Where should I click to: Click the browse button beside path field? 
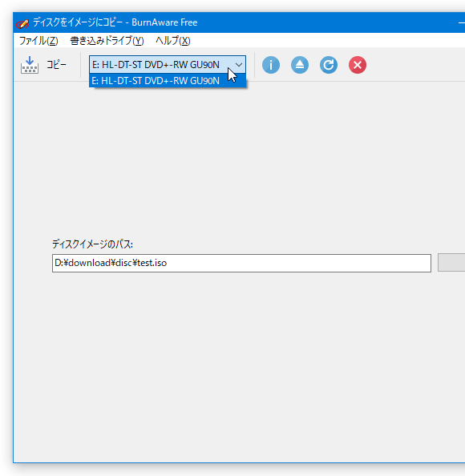tap(451, 263)
